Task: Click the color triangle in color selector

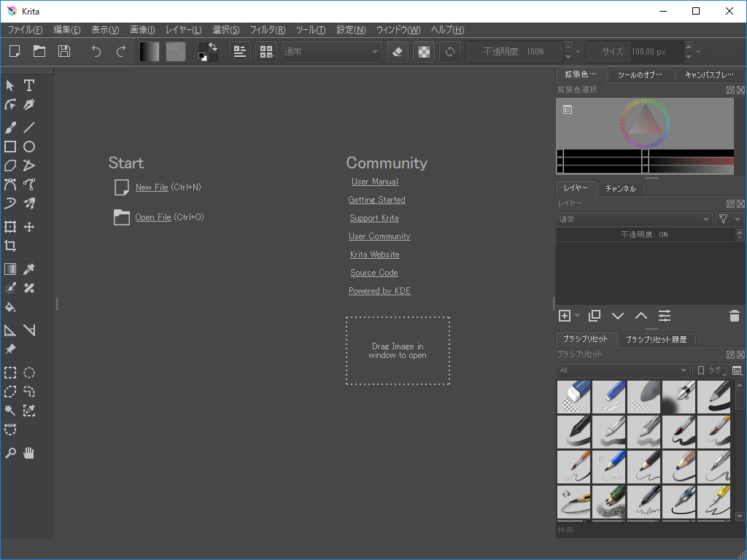Action: coord(643,122)
